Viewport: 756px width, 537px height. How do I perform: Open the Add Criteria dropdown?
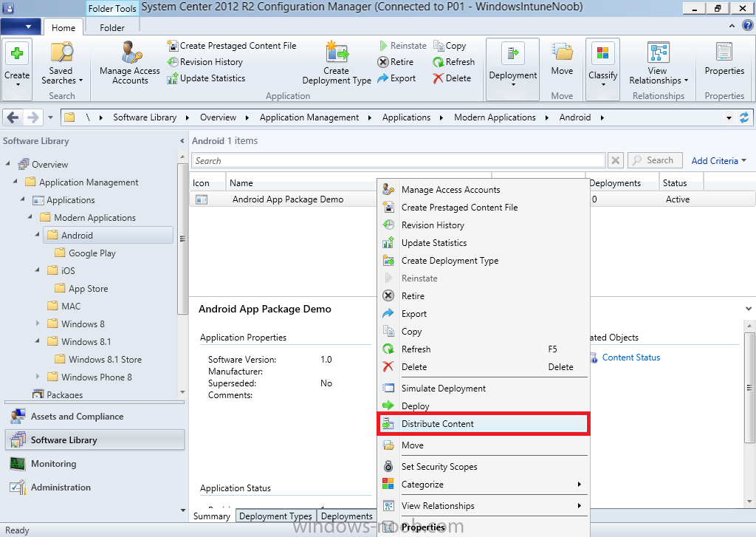pyautogui.click(x=718, y=161)
